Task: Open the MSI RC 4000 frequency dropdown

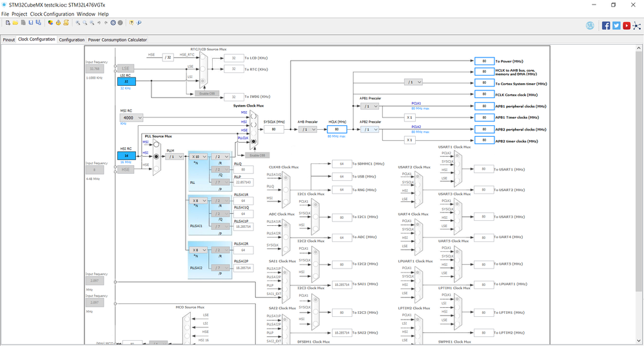Action: (x=132, y=117)
